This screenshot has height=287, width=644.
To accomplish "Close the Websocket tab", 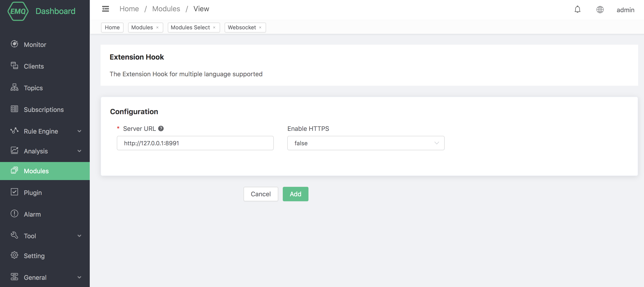I will [260, 28].
